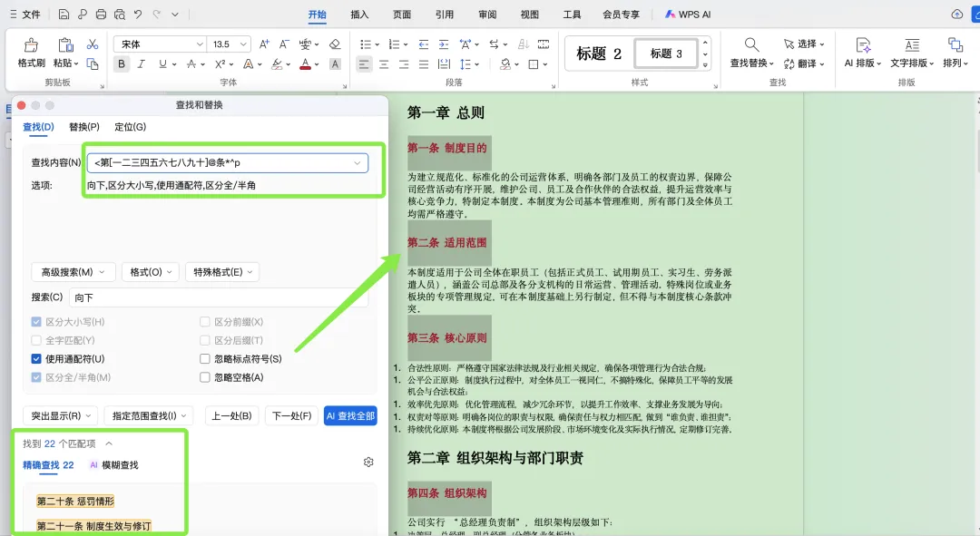Screen dimensions: 980x536
Task: Open 高级搜索(M) dropdown
Action: point(73,272)
